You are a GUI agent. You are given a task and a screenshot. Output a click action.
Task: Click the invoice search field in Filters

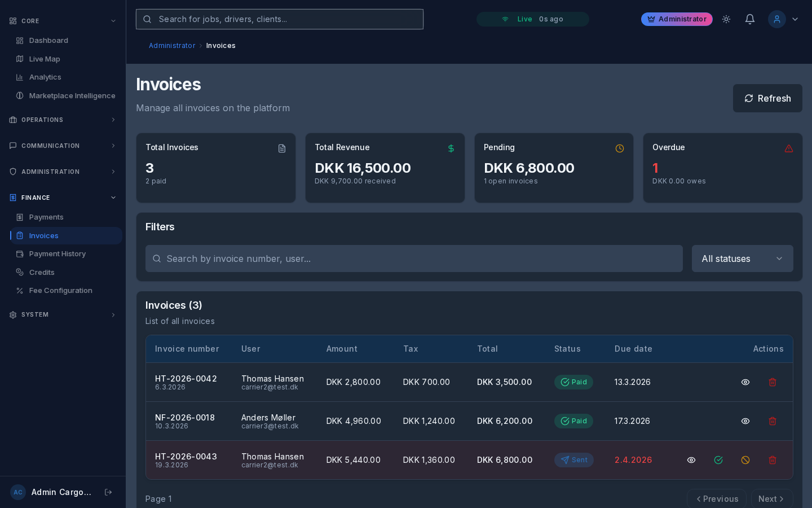(x=414, y=259)
